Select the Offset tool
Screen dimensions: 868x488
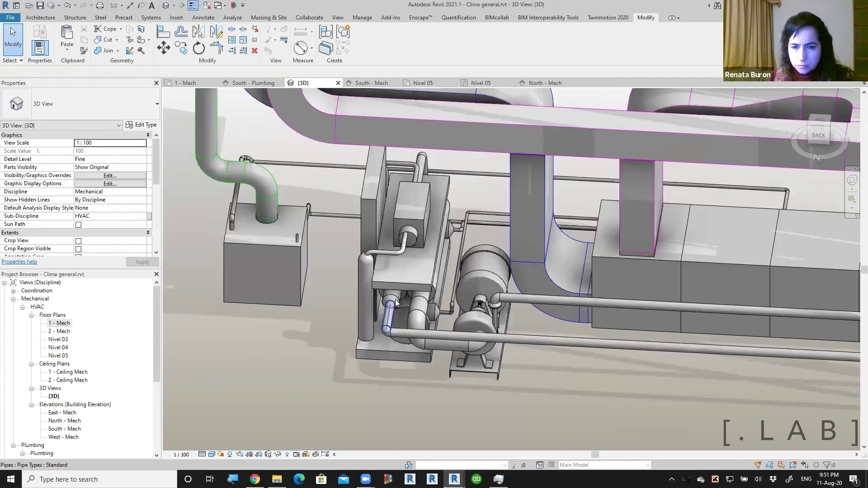point(181,32)
